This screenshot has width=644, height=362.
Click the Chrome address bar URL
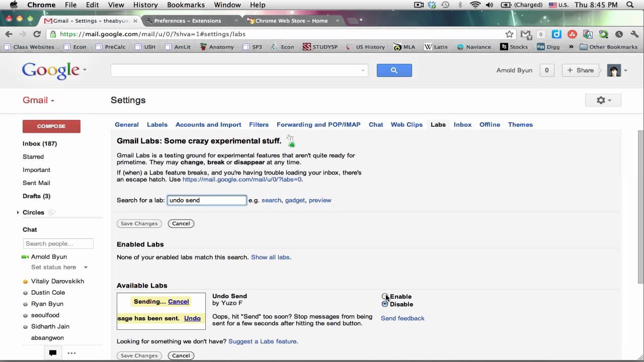point(152,34)
